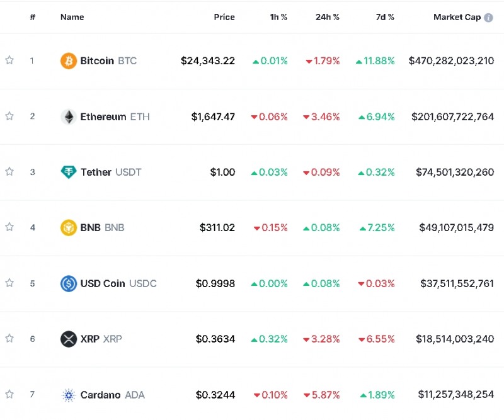504x420 pixels.
Task: Click the BNB logo icon
Action: 69,227
